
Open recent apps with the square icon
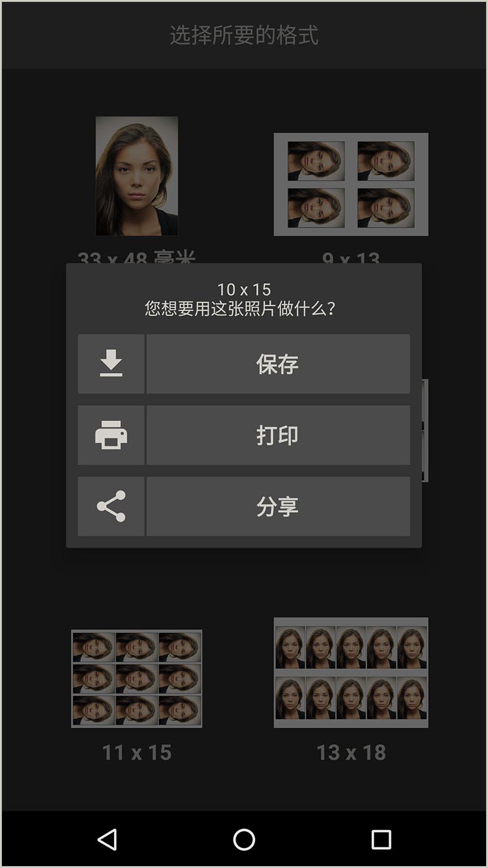(x=381, y=840)
